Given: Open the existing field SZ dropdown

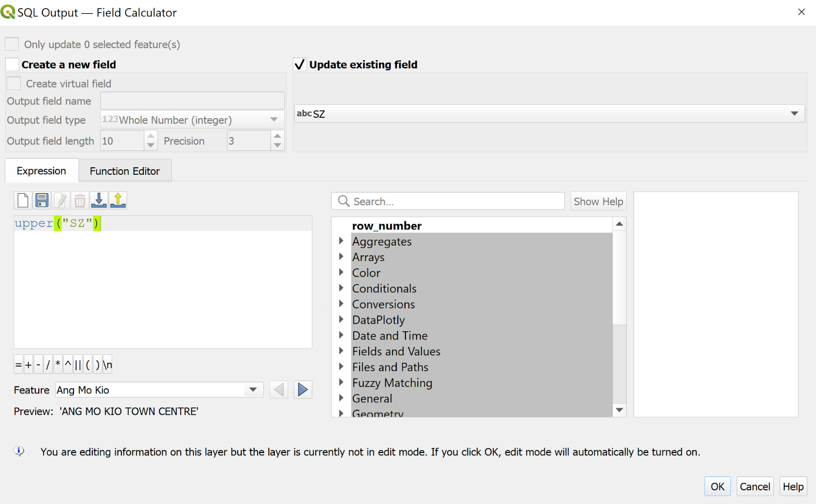Looking at the screenshot, I should (549, 114).
